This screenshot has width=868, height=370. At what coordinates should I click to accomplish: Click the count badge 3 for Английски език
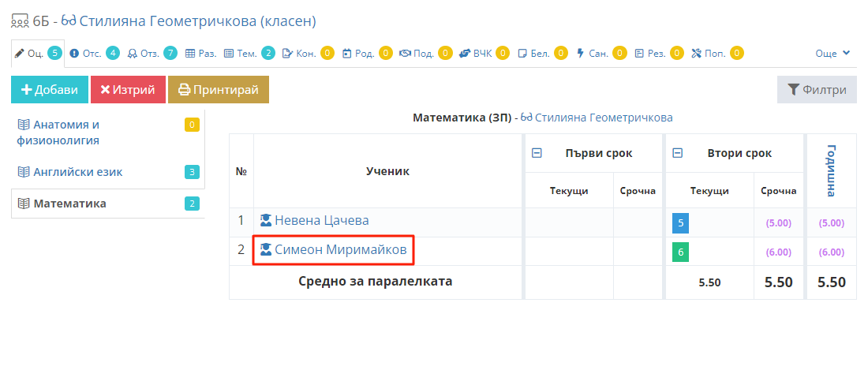192,172
